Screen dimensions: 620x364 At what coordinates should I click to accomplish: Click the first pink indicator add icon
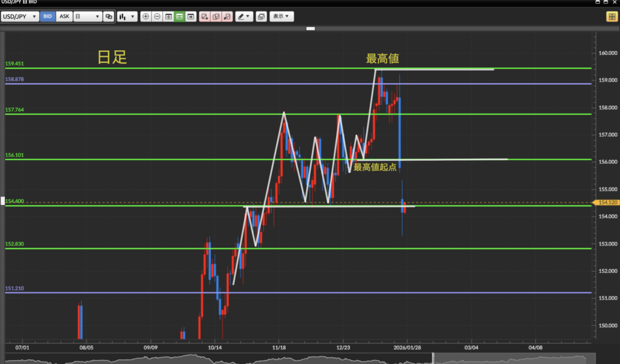point(205,17)
